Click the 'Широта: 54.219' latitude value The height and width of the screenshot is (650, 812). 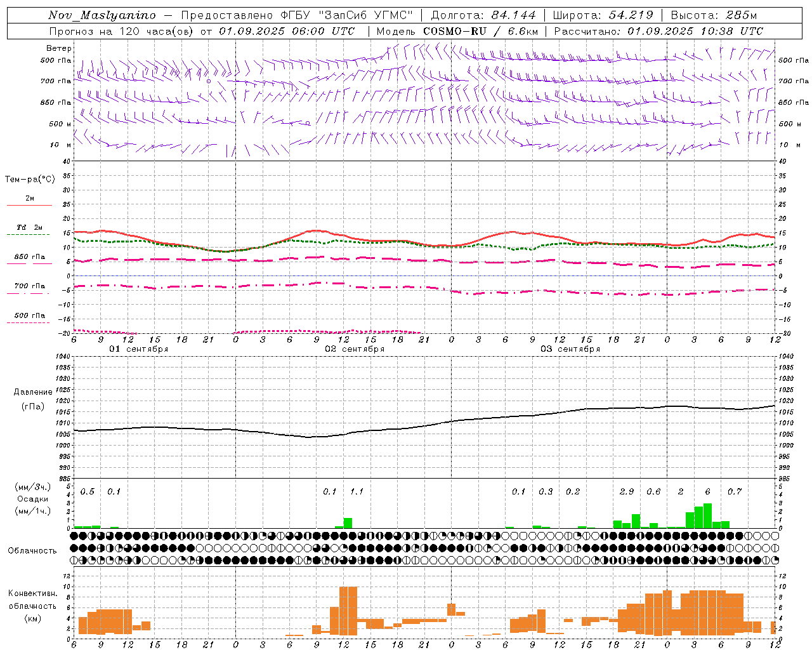[603, 15]
